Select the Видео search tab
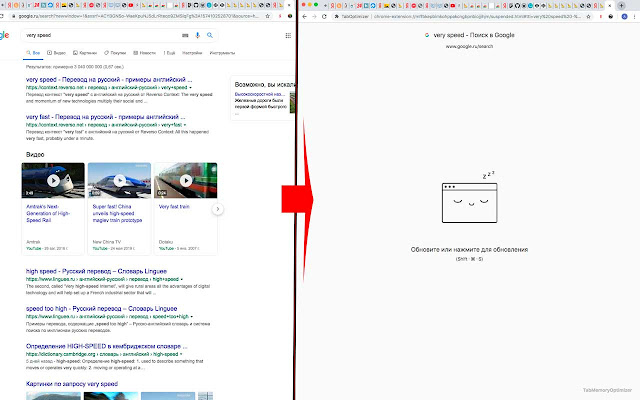The width and height of the screenshot is (640, 400). (56, 53)
